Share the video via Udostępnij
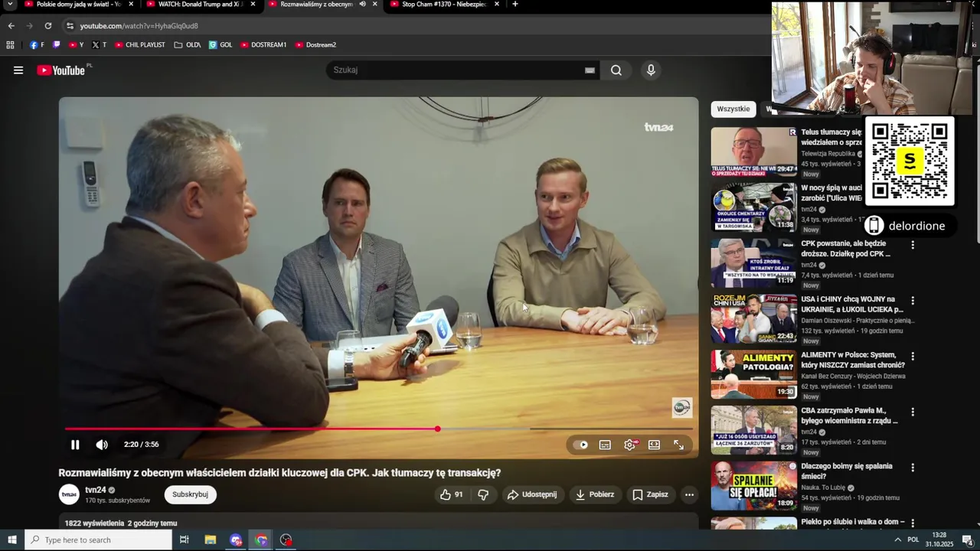Viewport: 980px width, 551px height. click(532, 494)
